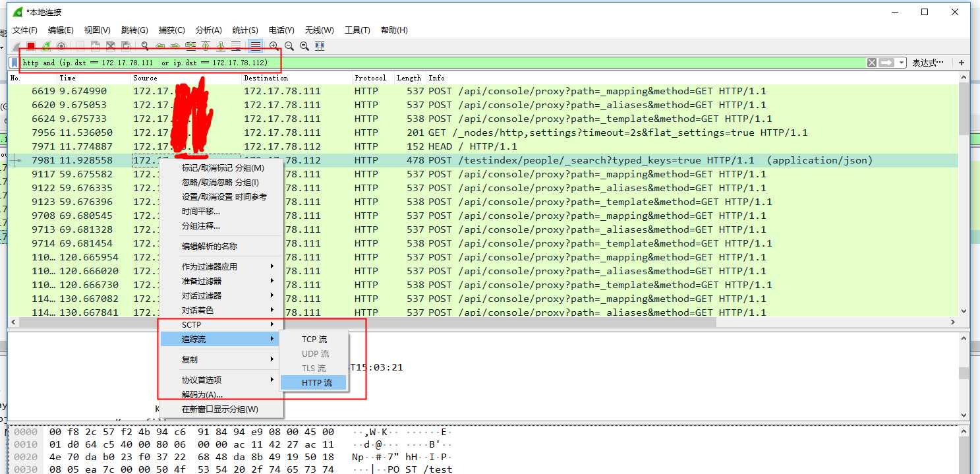Click the Resize columns toolbar icon
The image size is (980, 474).
(320, 46)
